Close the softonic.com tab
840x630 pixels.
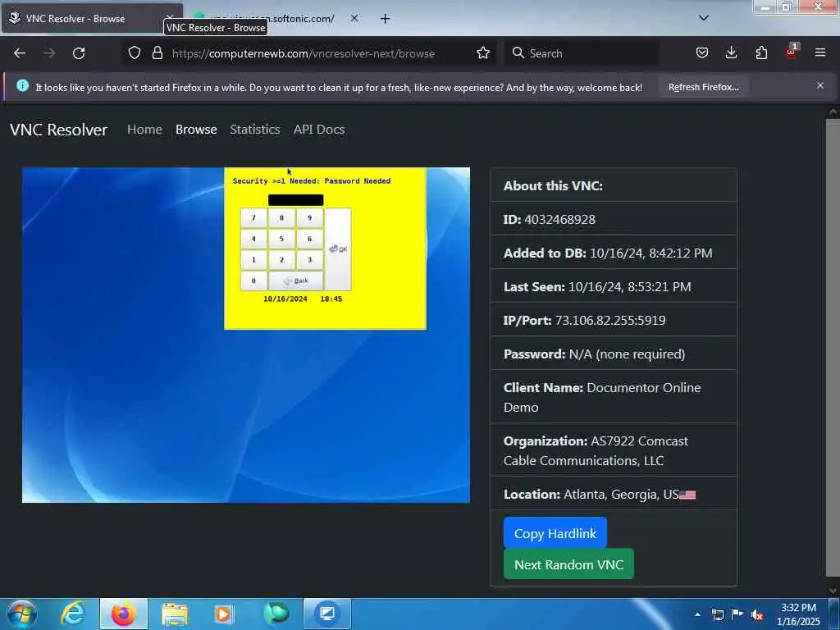pos(354,18)
